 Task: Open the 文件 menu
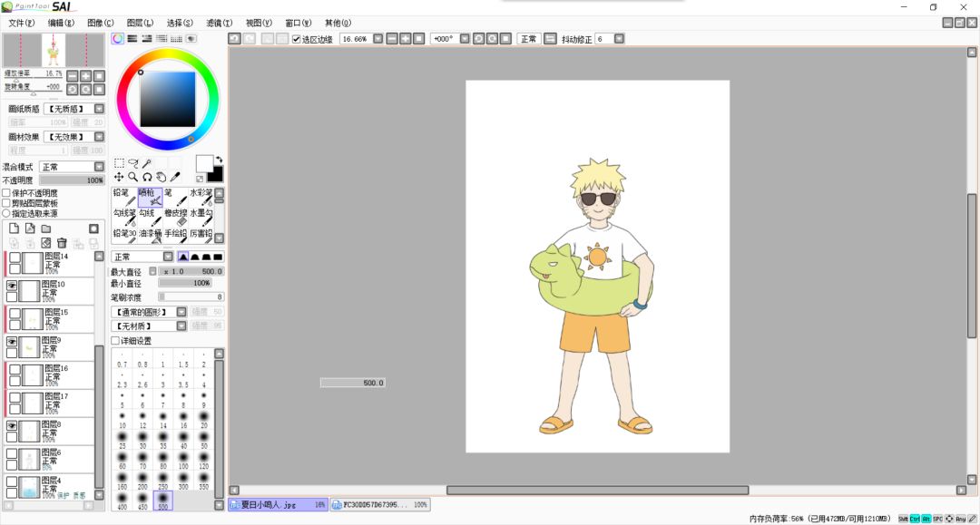[22, 23]
